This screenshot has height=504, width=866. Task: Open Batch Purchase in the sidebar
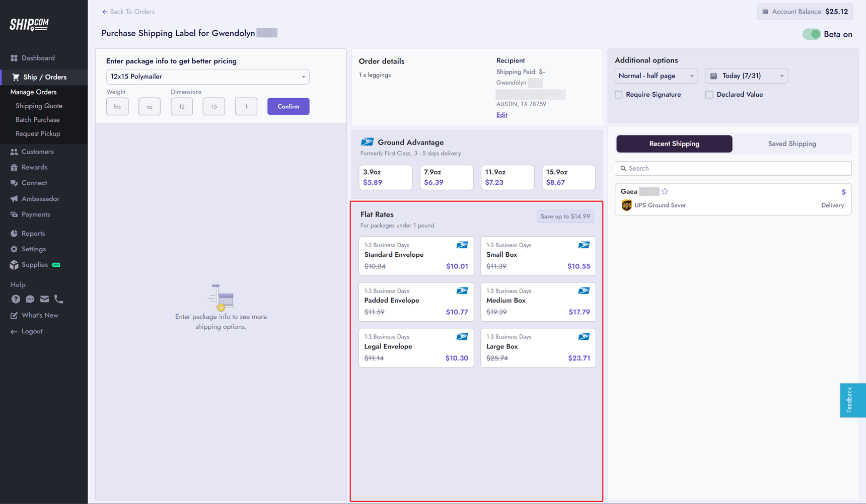pos(38,120)
